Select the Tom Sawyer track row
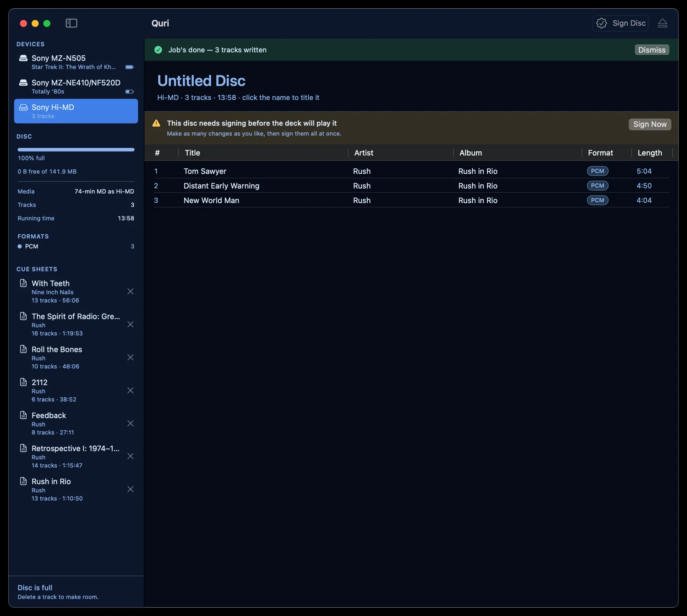 pyautogui.click(x=411, y=171)
